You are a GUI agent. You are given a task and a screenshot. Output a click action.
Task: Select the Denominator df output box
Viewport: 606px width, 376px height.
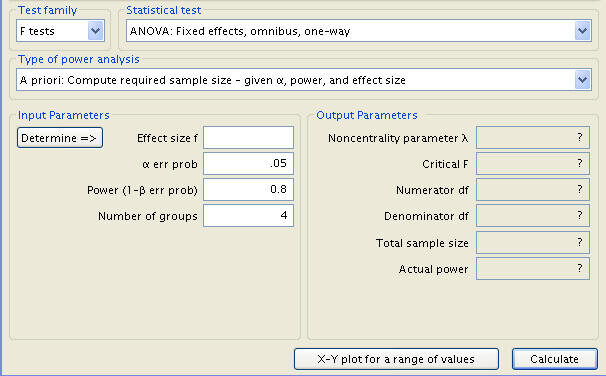[x=533, y=215]
